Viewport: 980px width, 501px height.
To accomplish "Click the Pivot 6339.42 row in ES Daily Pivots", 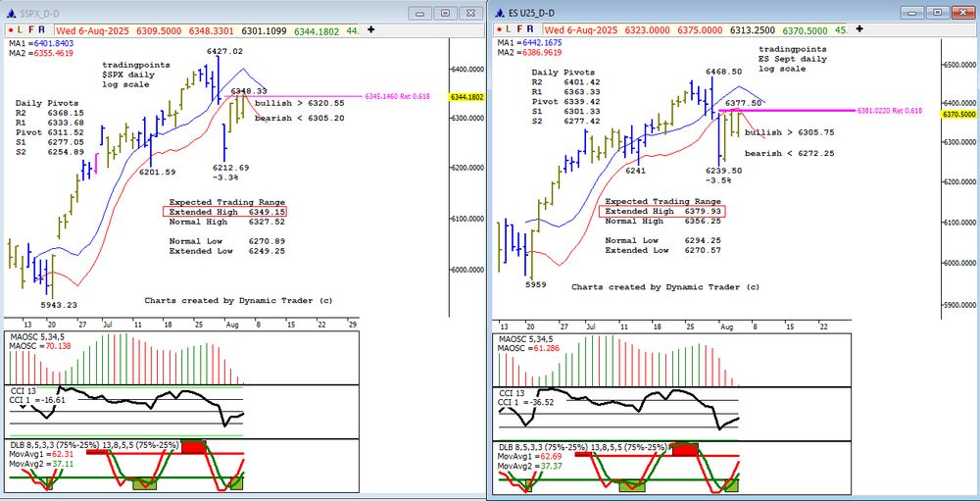I will coord(566,101).
